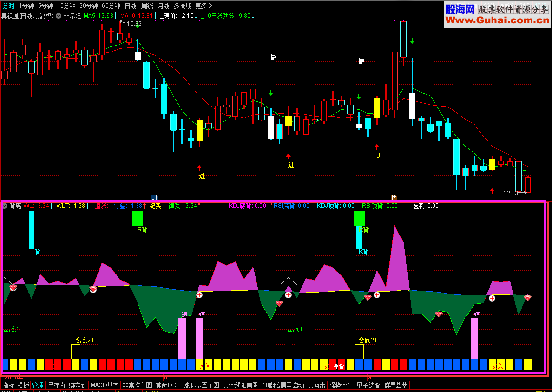This screenshot has width=552, height=392.
Task: Switch to the 分时 chart period
Action: [9, 6]
